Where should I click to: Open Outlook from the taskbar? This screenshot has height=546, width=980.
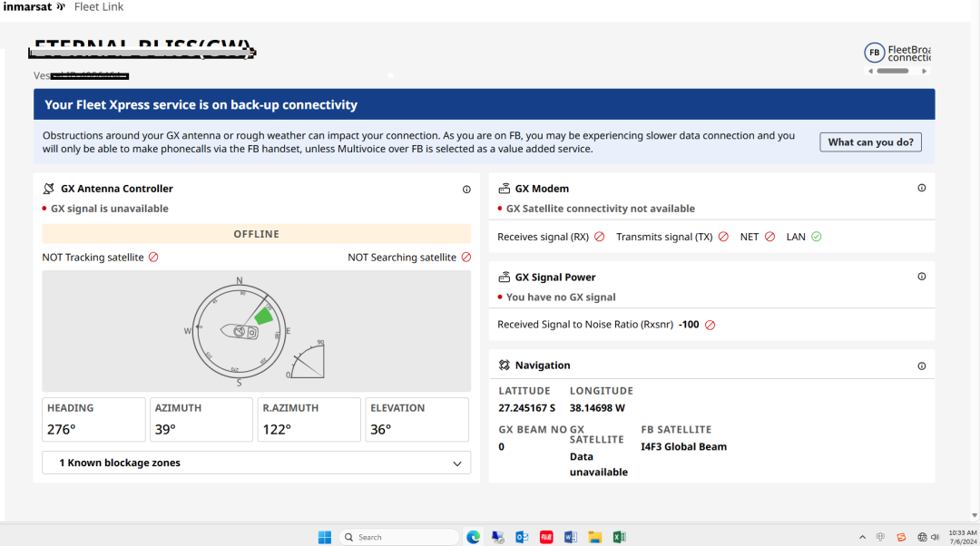tap(522, 537)
